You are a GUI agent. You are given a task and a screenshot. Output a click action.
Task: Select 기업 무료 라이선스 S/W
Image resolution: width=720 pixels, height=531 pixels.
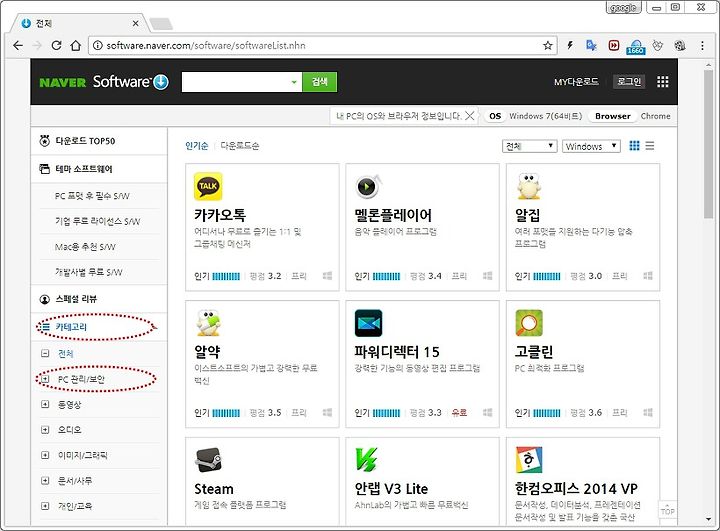pyautogui.click(x=97, y=221)
